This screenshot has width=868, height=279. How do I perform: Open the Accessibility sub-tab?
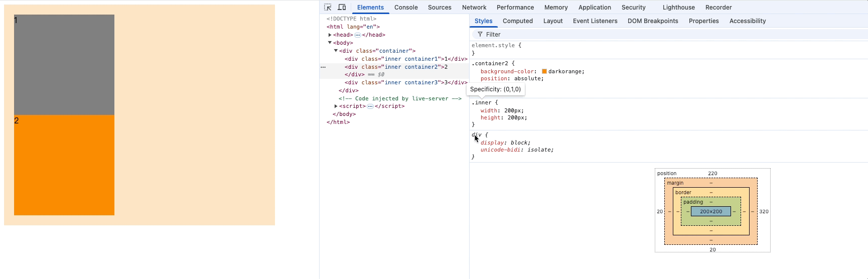[748, 21]
